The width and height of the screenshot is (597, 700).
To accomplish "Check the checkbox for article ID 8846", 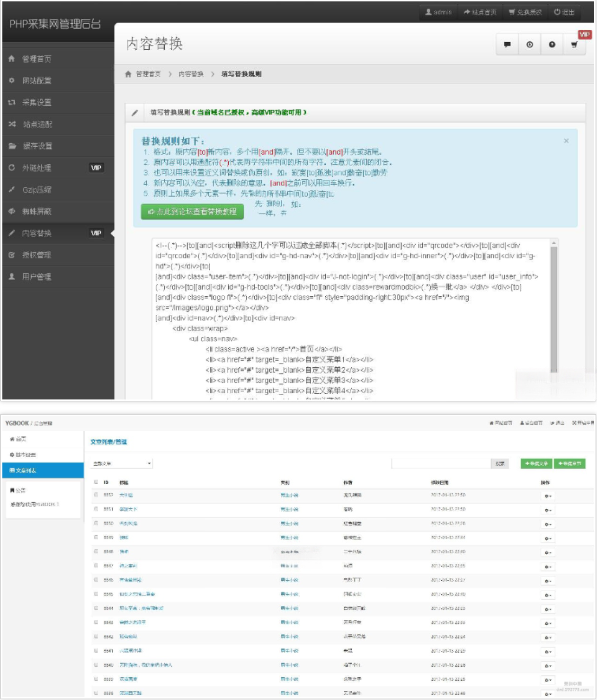I will tap(96, 580).
